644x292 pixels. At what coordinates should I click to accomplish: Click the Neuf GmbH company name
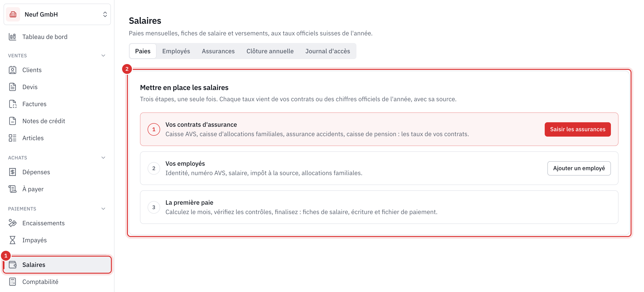(41, 14)
